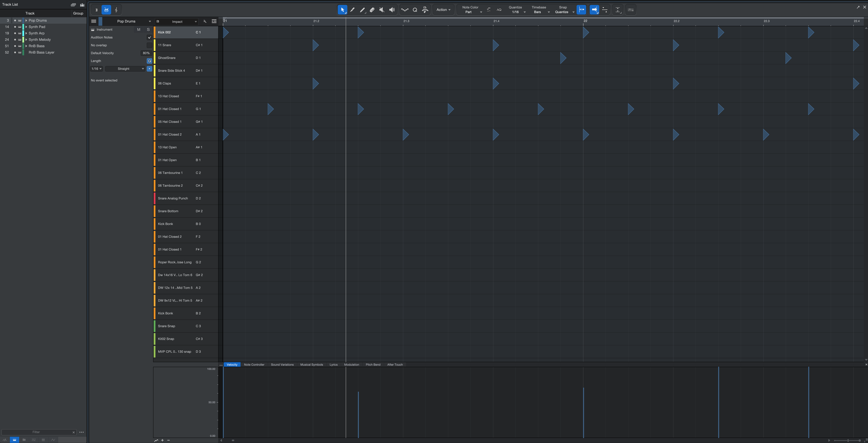Expand the Synth Arp track
868x443 pixels.
[26, 33]
